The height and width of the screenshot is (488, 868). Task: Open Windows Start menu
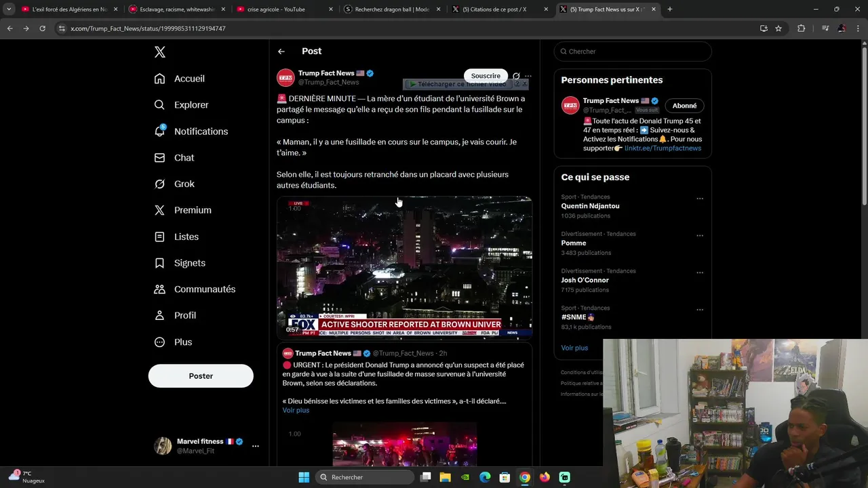click(304, 477)
